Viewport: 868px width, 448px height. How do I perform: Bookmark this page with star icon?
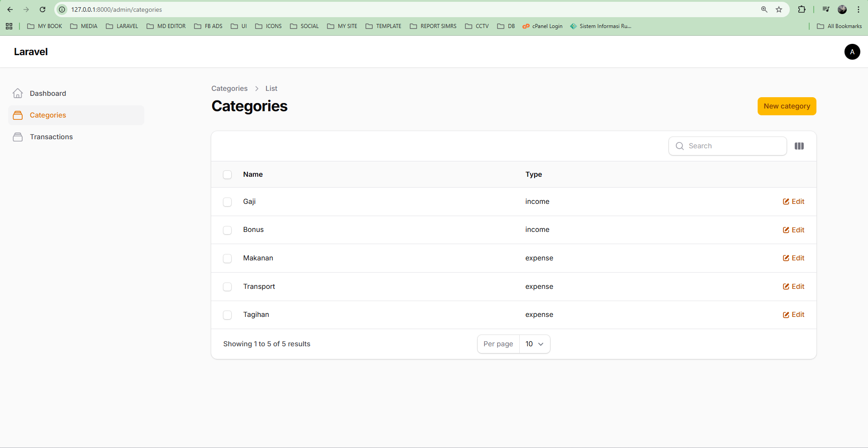779,9
